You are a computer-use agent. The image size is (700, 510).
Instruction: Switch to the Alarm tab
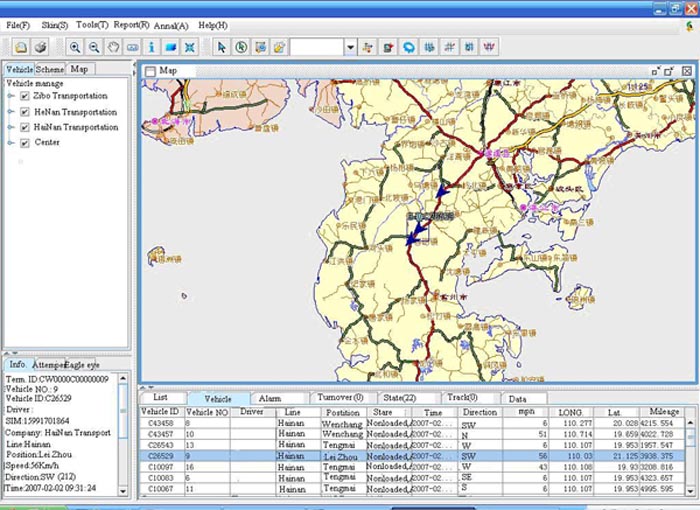coord(270,398)
